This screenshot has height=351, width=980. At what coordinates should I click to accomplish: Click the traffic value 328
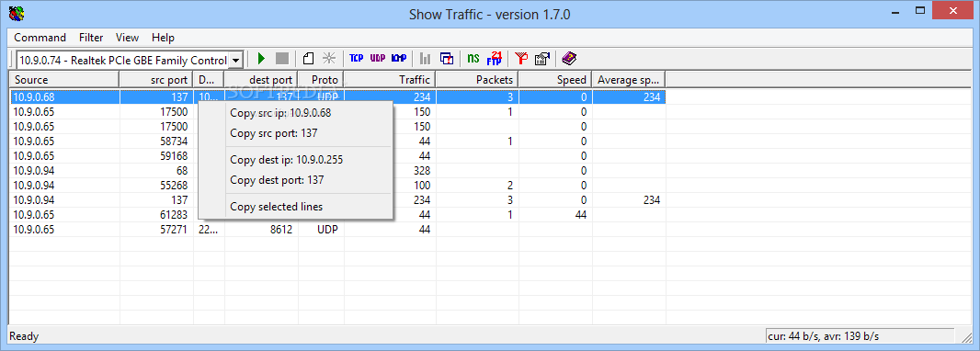[x=421, y=171]
